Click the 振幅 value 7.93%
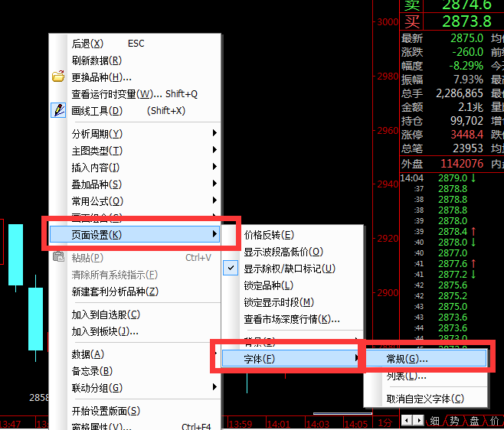 coord(468,79)
